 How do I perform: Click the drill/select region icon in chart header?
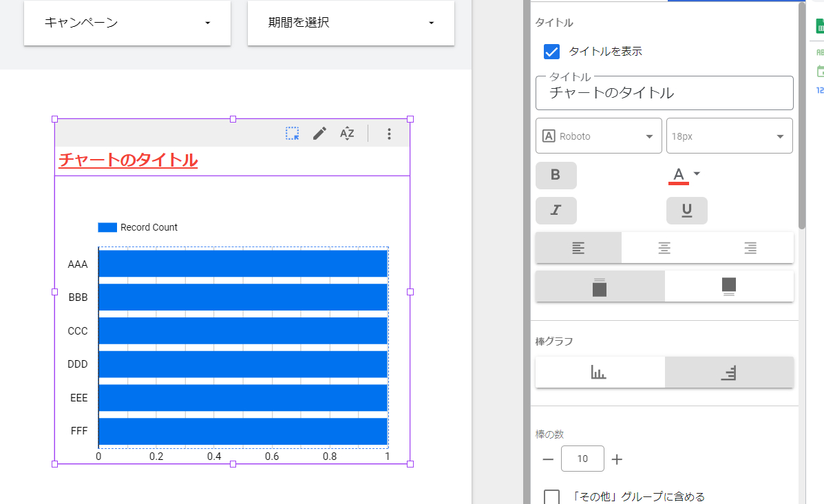pos(292,134)
